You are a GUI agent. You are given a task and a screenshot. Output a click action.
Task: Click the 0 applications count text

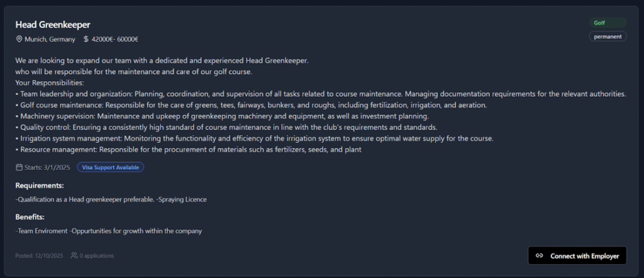(x=96, y=255)
